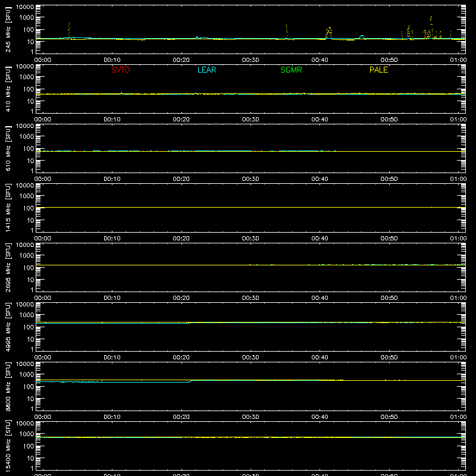This screenshot has height=476, width=476.
Task: Select the 410 MHz [SFU] axis title
Action: pos(8,89)
